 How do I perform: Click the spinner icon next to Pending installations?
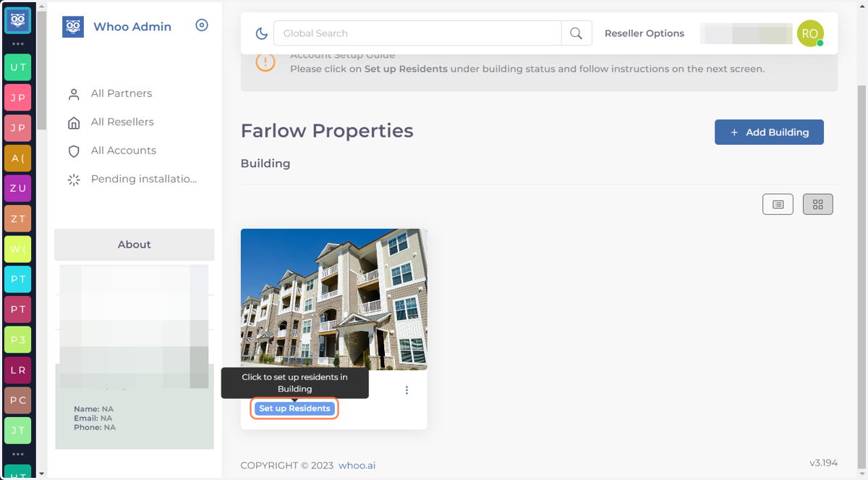tap(74, 180)
